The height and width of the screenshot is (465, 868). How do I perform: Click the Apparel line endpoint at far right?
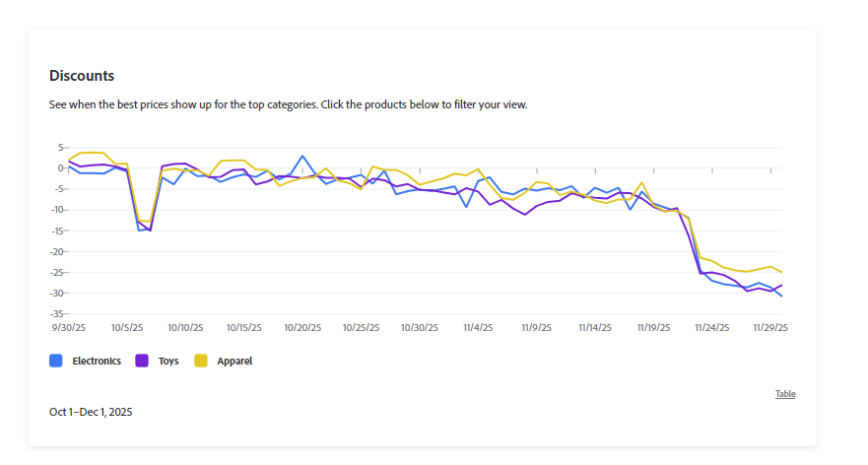[782, 272]
